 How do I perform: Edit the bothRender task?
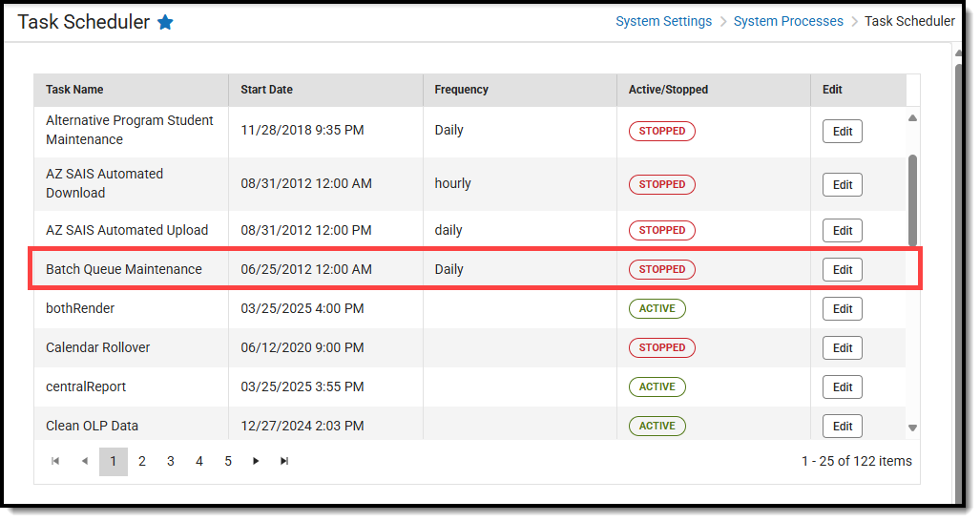pos(842,309)
